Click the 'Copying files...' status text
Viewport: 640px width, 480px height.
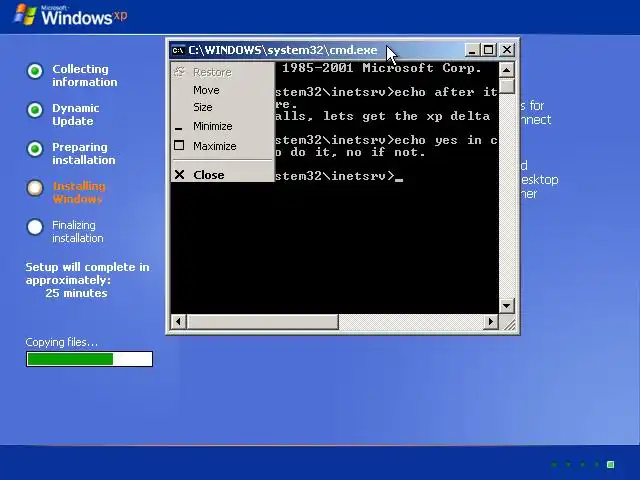tap(62, 342)
